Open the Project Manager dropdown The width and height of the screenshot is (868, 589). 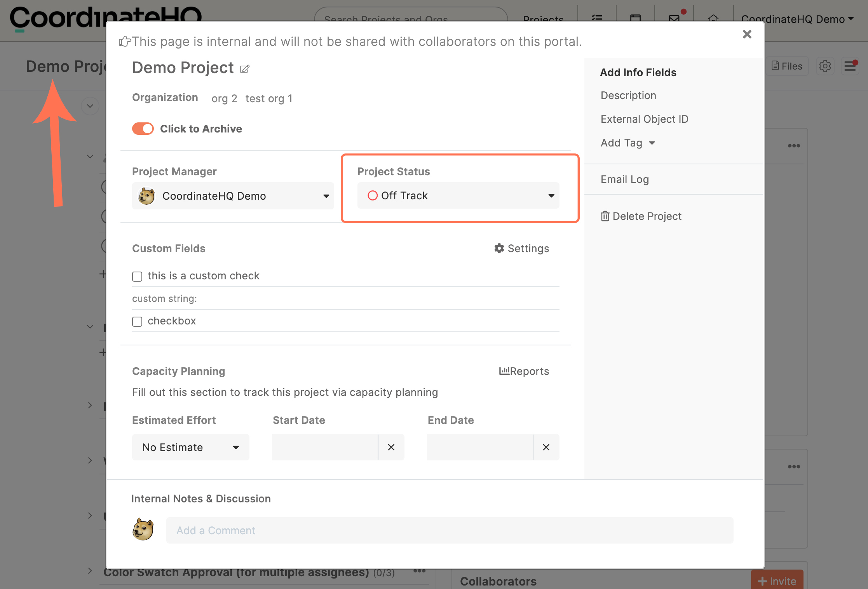233,196
